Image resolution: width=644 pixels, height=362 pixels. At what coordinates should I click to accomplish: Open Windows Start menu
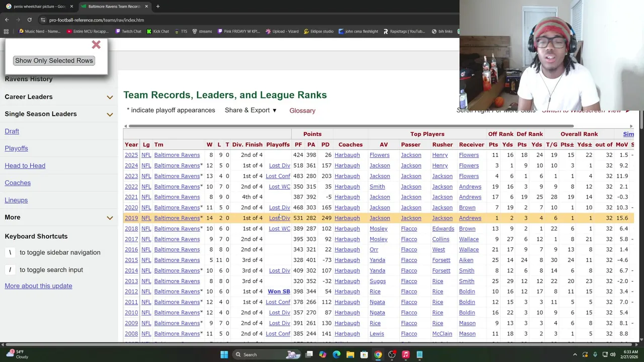click(x=224, y=354)
